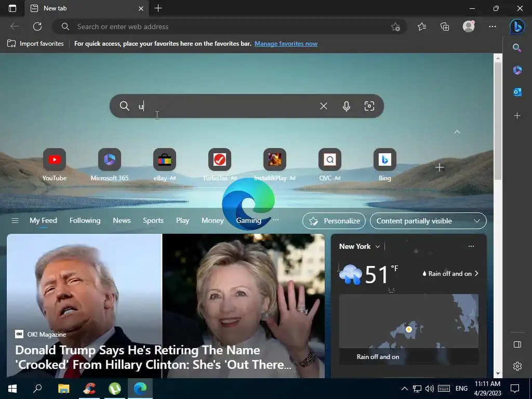
Task: Click scrollbar down arrow
Action: click(x=498, y=374)
